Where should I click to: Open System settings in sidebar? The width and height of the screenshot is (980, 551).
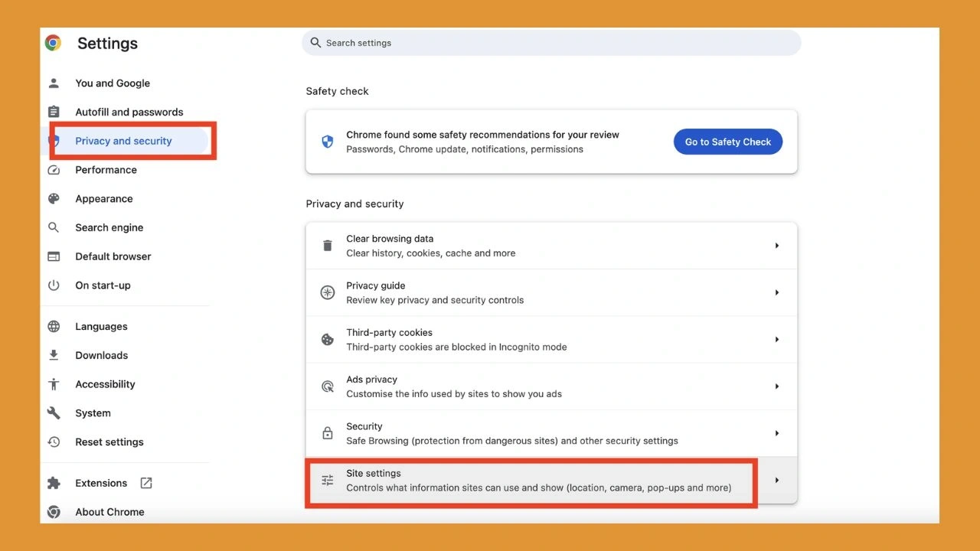(93, 413)
